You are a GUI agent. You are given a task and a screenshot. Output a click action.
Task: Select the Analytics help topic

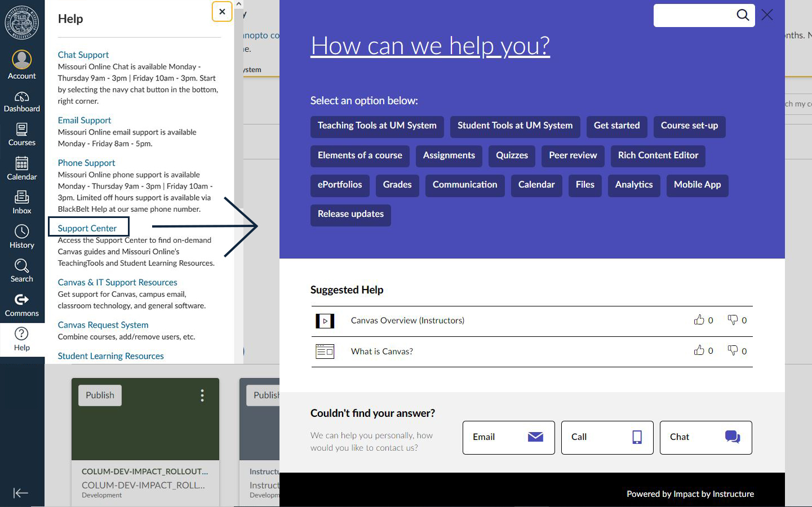tap(634, 185)
